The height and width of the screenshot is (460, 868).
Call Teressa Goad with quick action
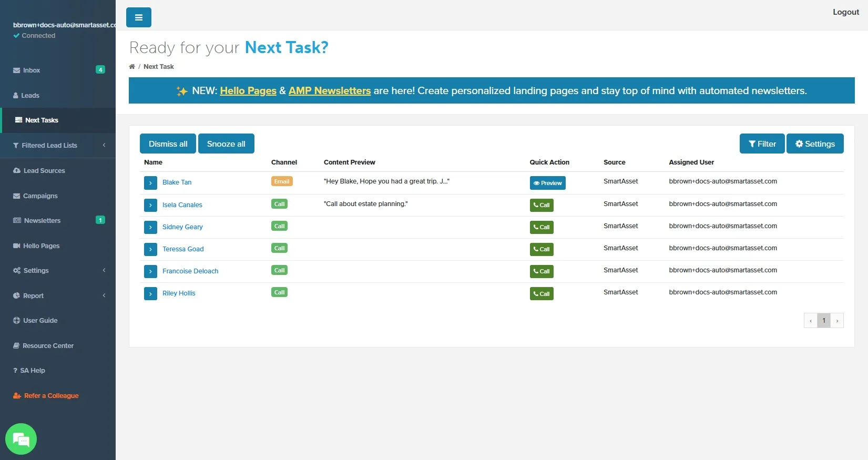click(x=542, y=249)
